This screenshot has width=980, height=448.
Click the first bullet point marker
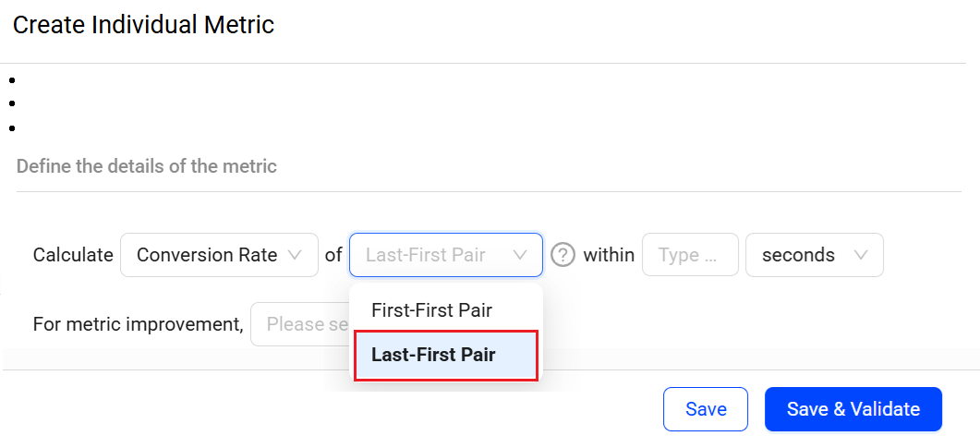tap(12, 80)
